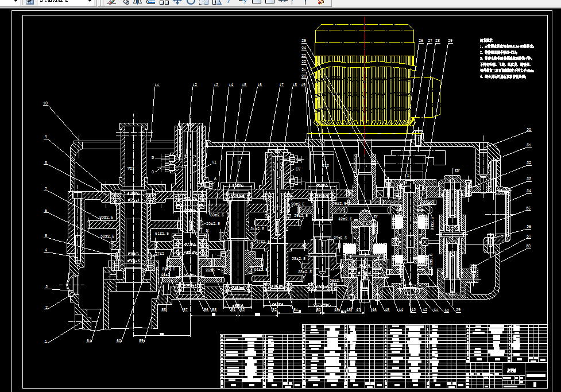The height and width of the screenshot is (392, 561).
Task: Click shaft label VI
Action: click(x=214, y=162)
